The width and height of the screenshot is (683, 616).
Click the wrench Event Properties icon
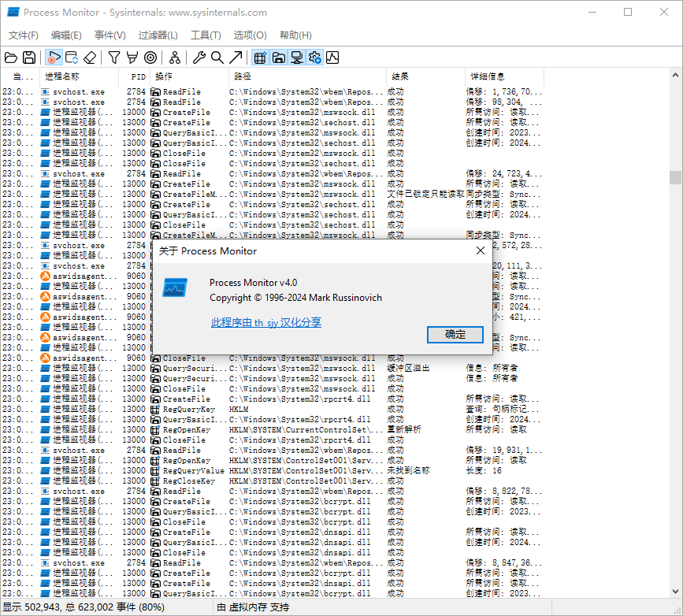click(199, 58)
